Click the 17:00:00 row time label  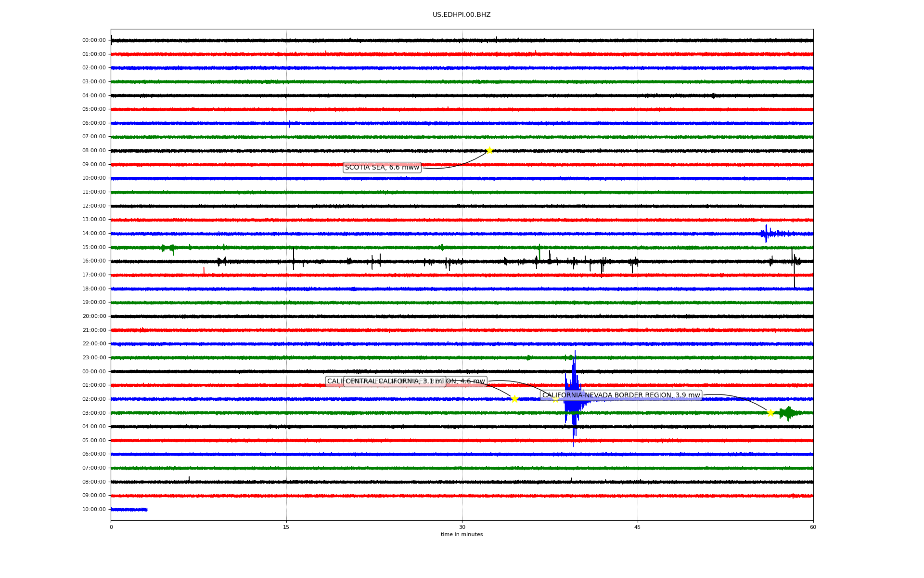94,275
